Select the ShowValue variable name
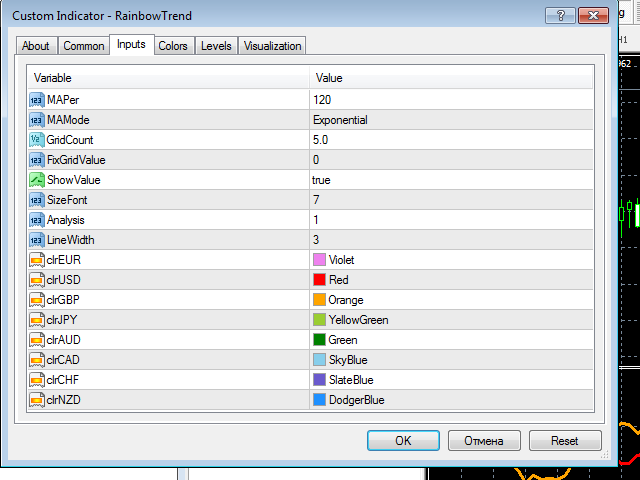640x480 pixels. pos(73,180)
